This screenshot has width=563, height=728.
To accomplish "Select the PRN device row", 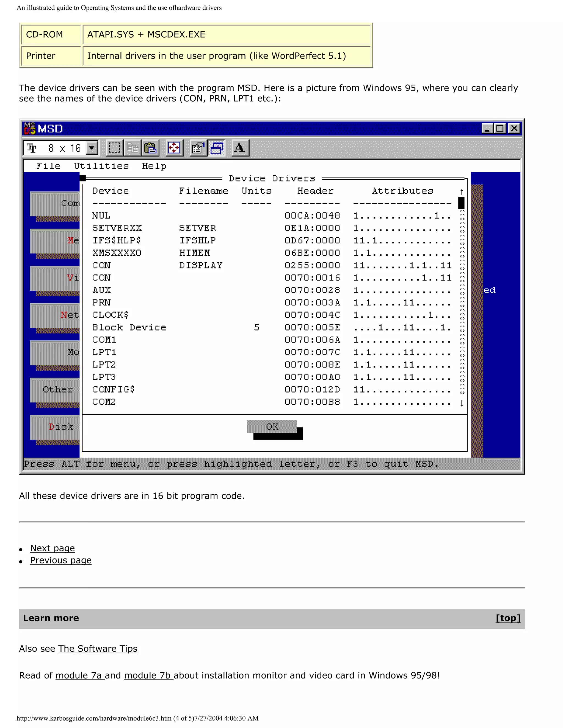I will coord(272,303).
